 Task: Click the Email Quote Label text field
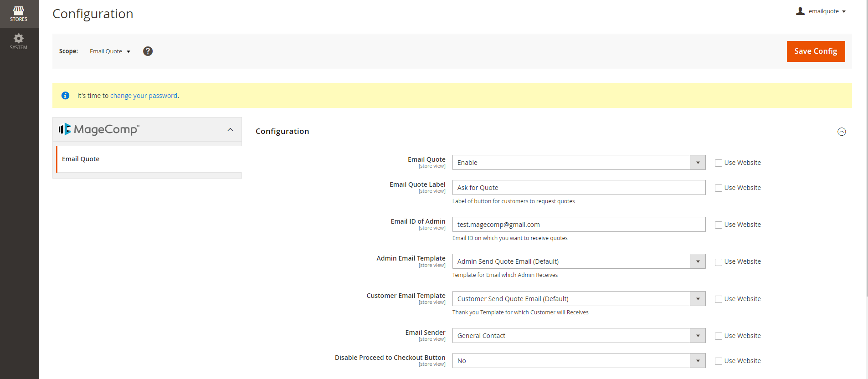coord(579,188)
